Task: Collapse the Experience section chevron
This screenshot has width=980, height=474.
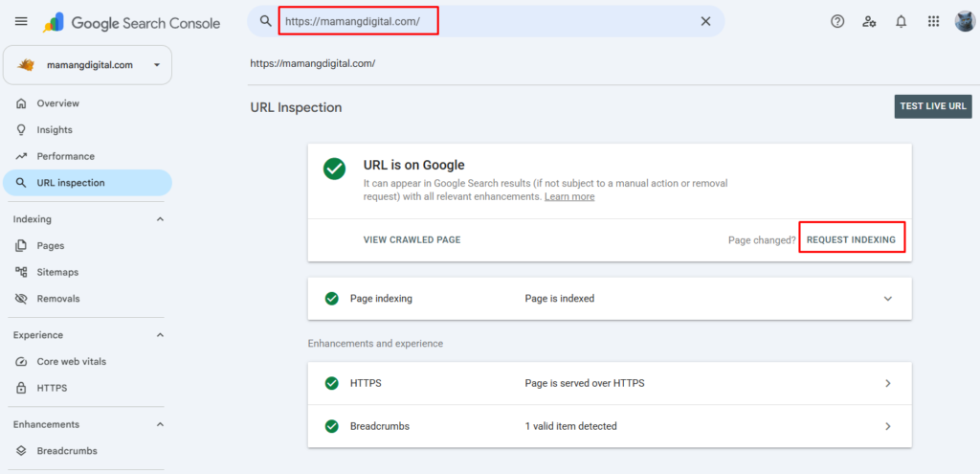Action: (160, 335)
